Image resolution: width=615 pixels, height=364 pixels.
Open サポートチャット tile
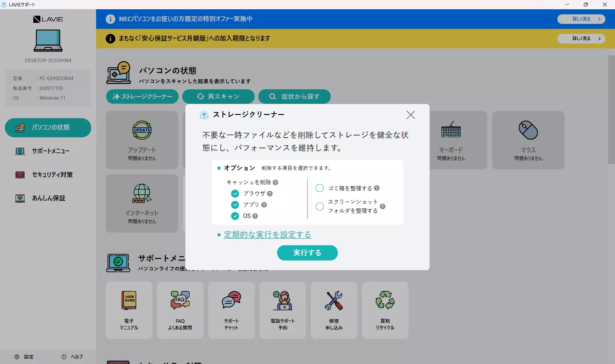click(231, 310)
